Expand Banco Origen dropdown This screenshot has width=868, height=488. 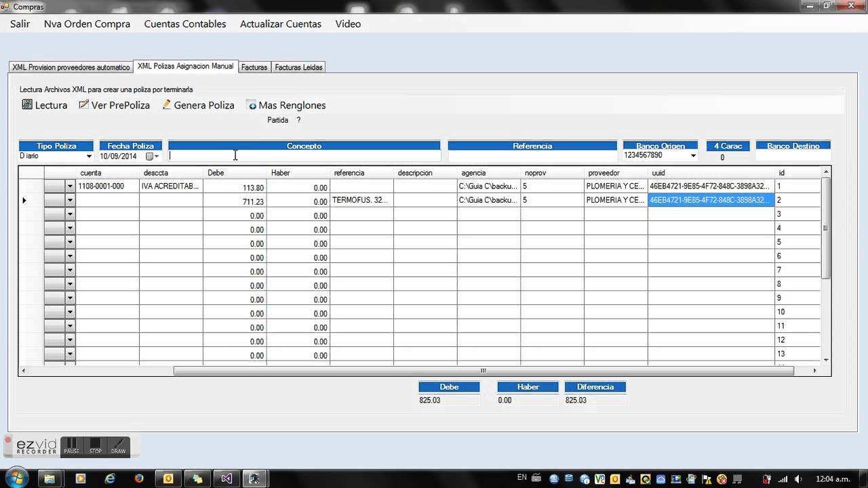[693, 156]
